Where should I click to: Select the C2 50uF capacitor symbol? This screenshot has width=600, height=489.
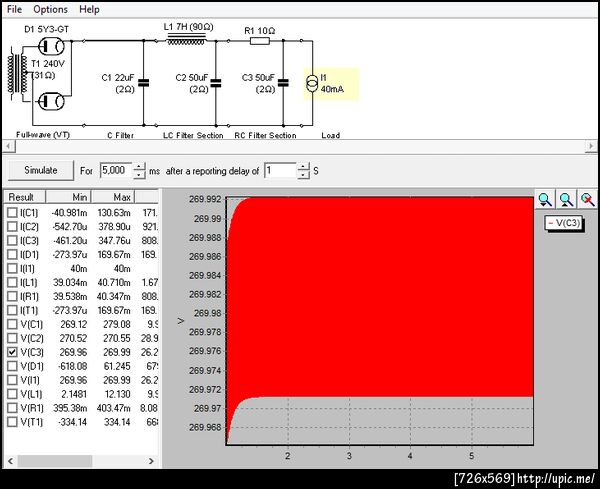[x=216, y=83]
